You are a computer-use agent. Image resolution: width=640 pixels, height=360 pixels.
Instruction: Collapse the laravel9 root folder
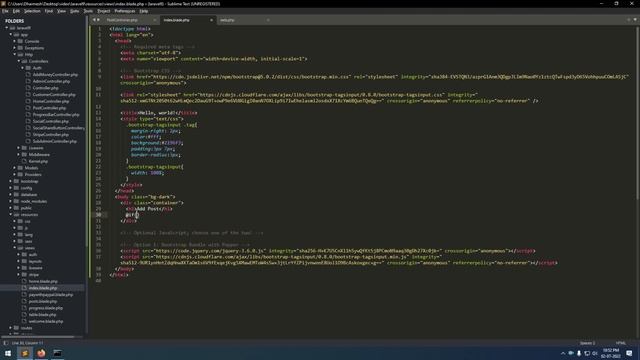(7, 28)
